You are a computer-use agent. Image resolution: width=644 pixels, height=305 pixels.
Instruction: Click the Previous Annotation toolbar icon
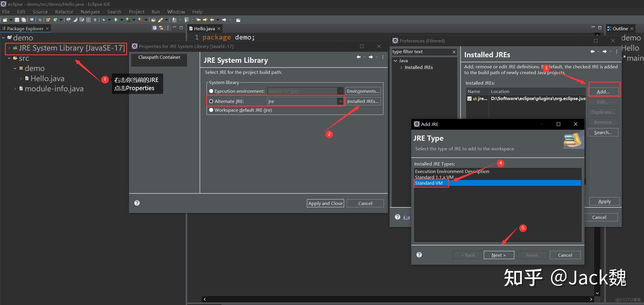[x=186, y=20]
